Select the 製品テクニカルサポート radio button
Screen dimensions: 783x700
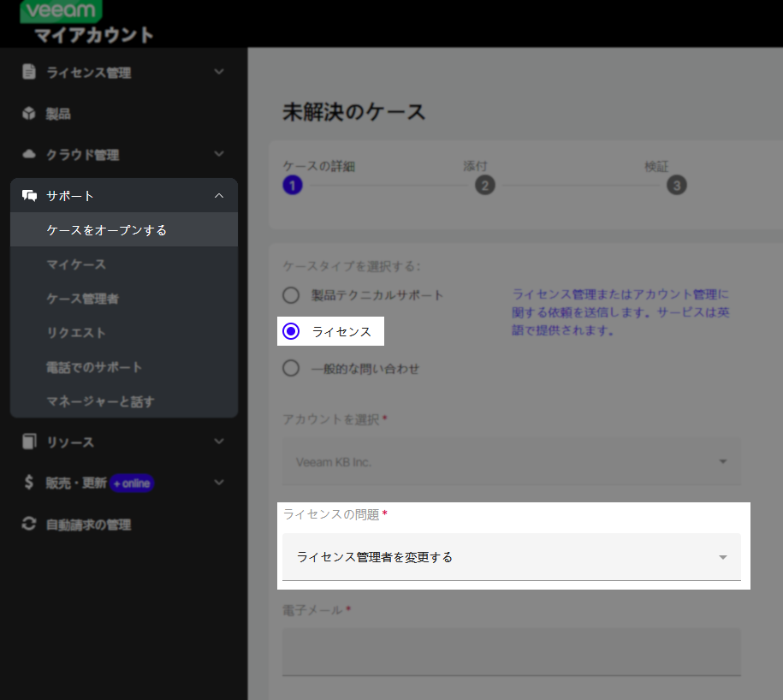pyautogui.click(x=291, y=294)
